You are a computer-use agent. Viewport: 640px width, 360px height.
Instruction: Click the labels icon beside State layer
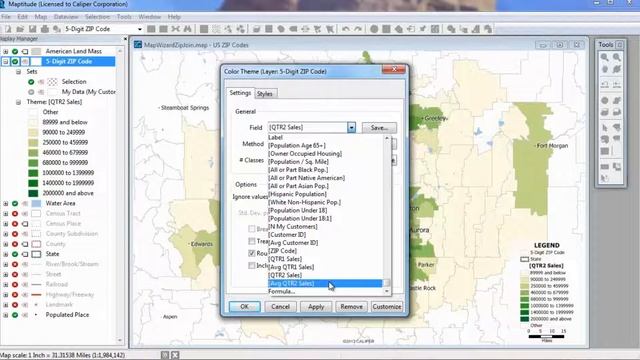tap(25, 254)
